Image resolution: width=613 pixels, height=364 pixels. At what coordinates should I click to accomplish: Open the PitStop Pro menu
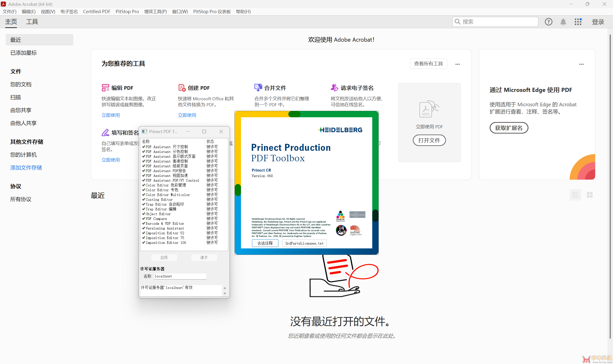[x=127, y=11]
